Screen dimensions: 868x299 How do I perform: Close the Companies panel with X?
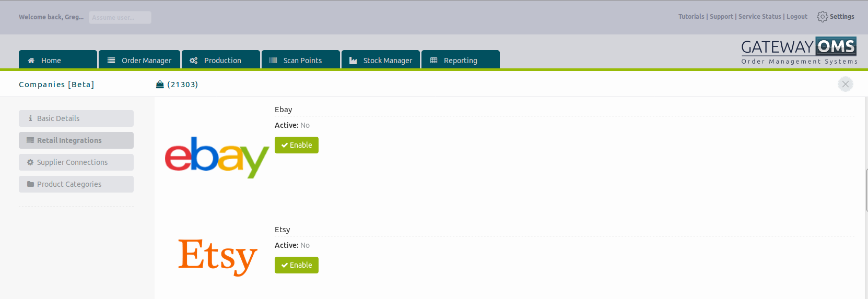pos(846,84)
